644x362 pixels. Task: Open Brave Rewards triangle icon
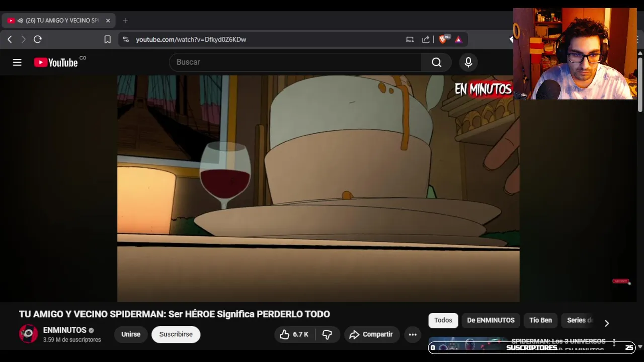point(458,39)
